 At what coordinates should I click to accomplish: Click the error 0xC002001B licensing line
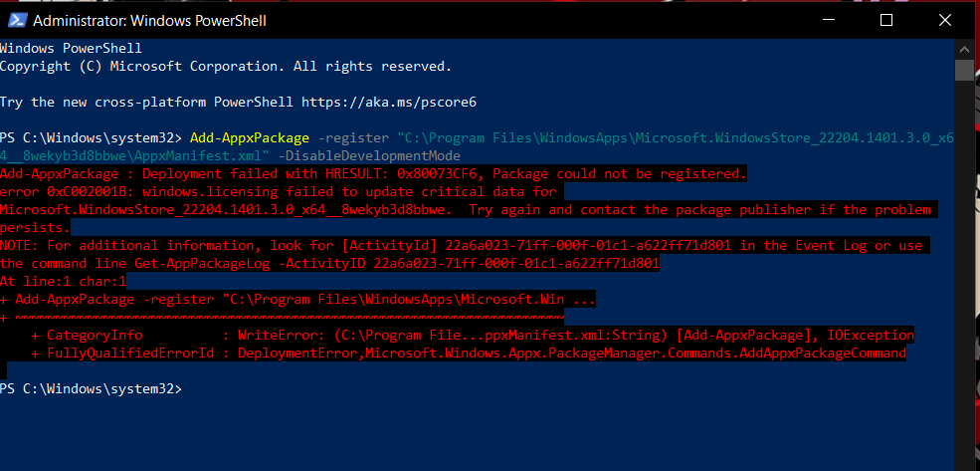pyautogui.click(x=279, y=192)
